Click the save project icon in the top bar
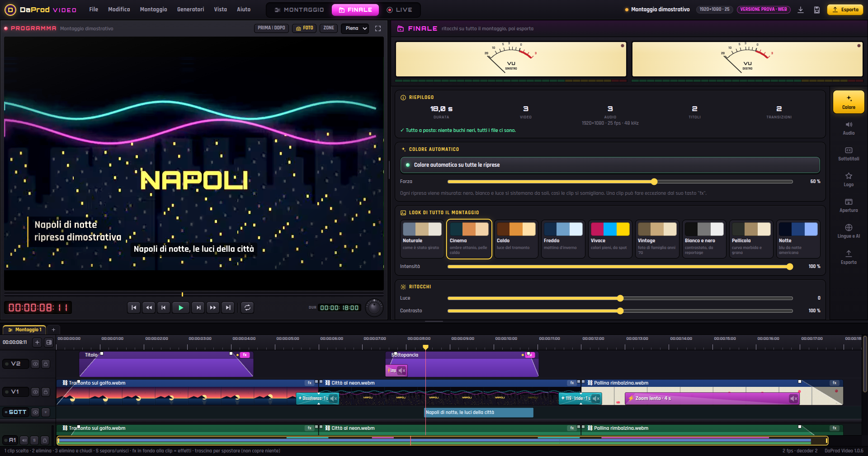868x456 pixels. (x=817, y=9)
